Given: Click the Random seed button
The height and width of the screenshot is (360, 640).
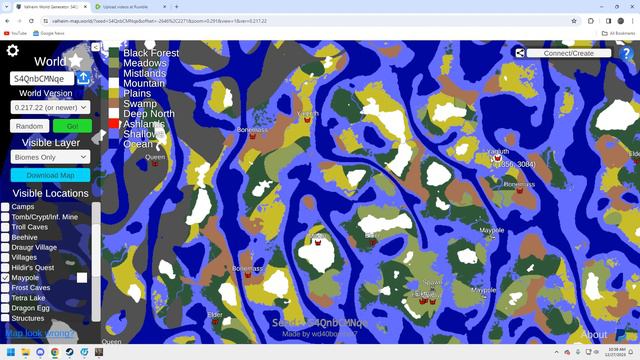Looking at the screenshot, I should (x=29, y=126).
